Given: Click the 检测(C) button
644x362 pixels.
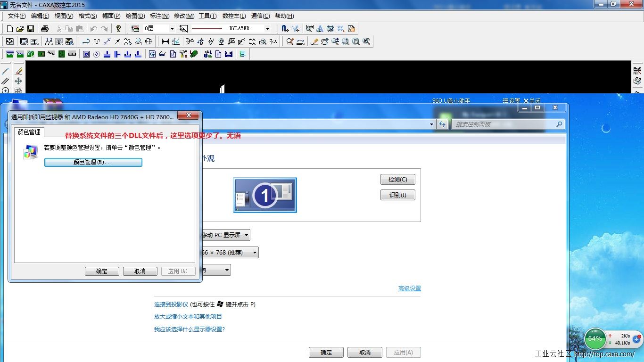Looking at the screenshot, I should (397, 180).
